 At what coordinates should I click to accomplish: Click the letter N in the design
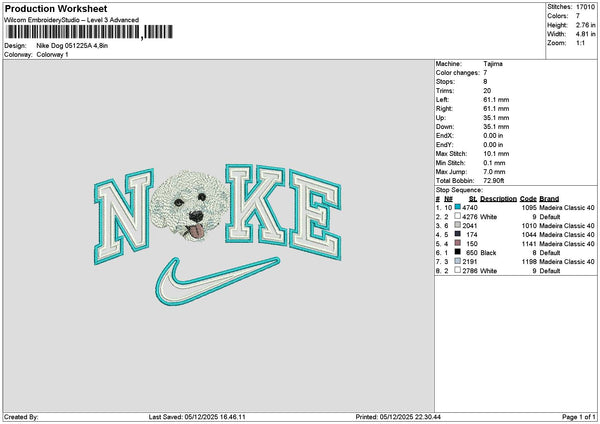tap(124, 216)
